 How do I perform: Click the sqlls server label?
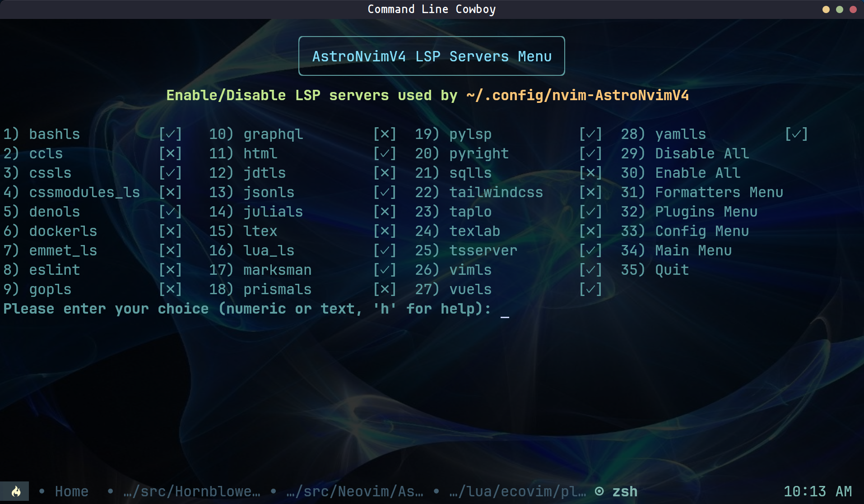pyautogui.click(x=470, y=173)
